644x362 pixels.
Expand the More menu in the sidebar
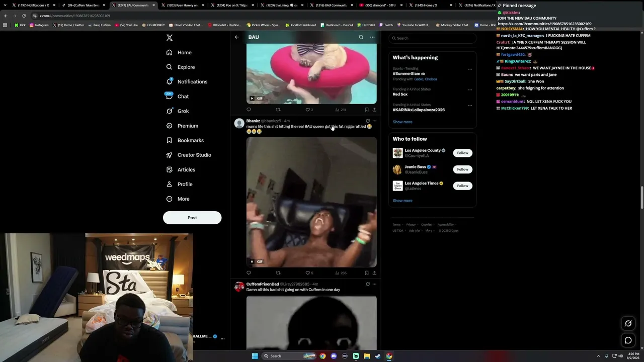click(x=178, y=199)
